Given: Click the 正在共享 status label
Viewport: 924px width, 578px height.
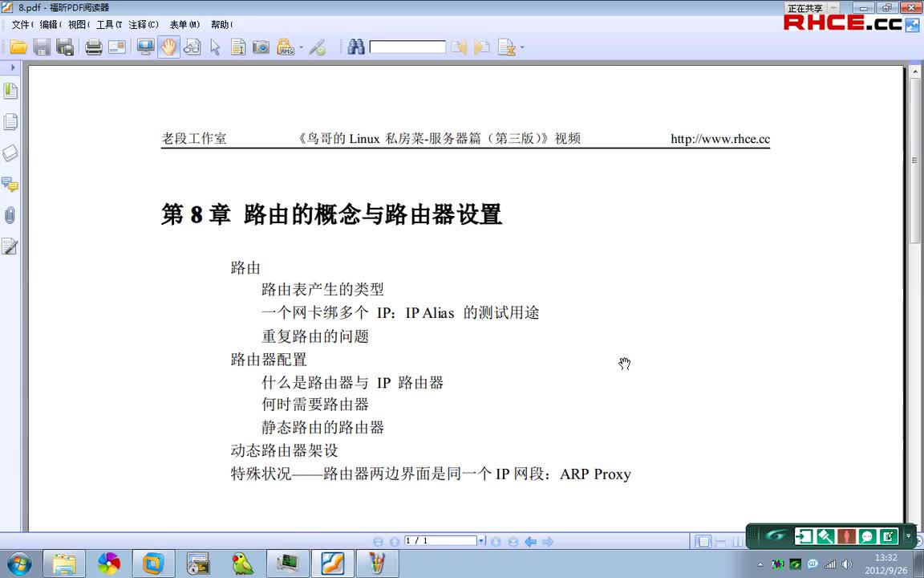Looking at the screenshot, I should coord(804,8).
